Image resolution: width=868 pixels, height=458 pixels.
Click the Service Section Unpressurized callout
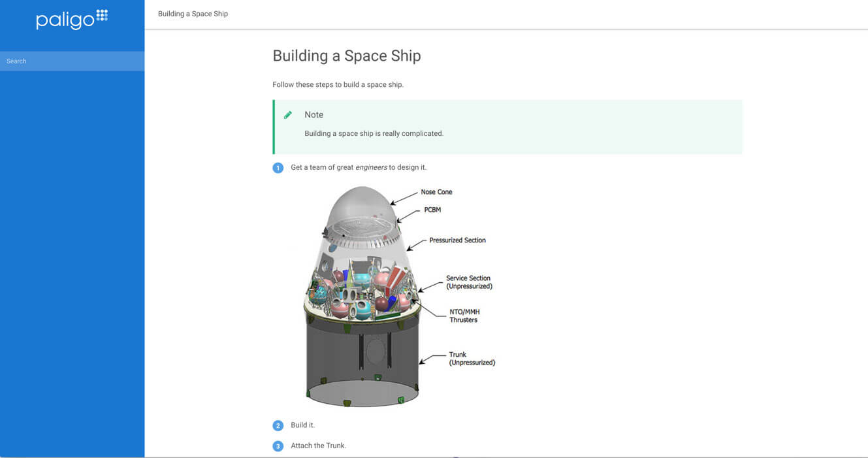(x=468, y=282)
